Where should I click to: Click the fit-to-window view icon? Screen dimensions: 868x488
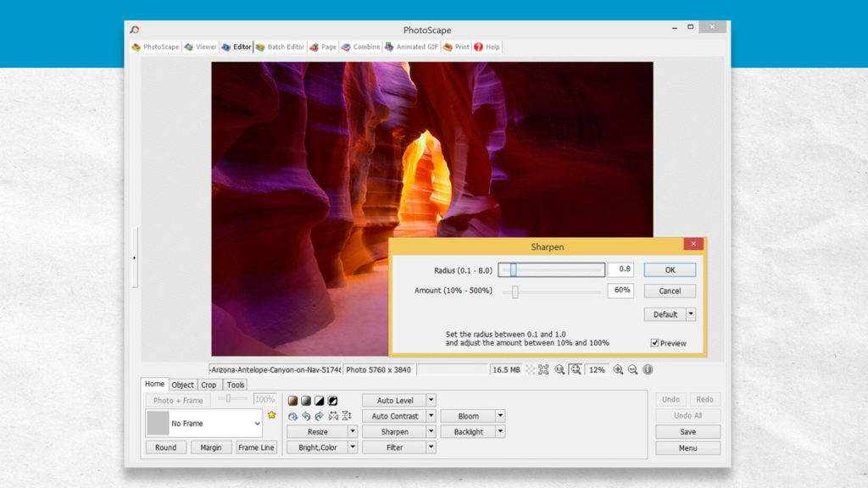tap(576, 369)
